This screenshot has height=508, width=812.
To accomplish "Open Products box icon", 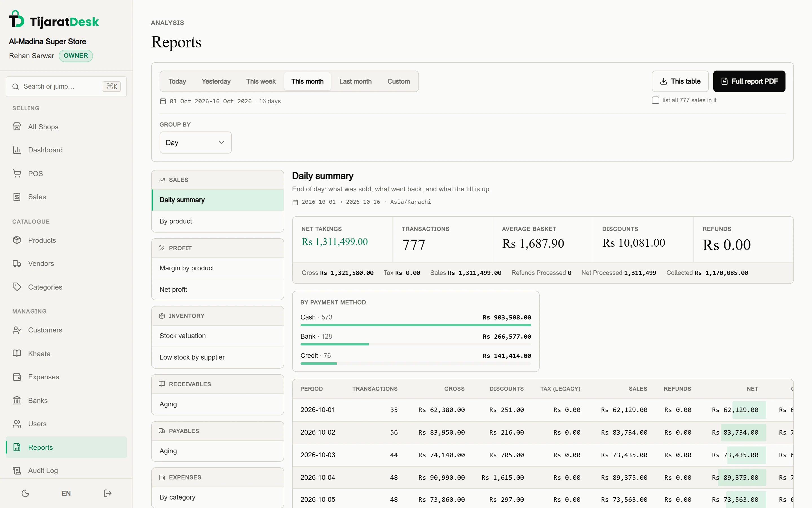I will pyautogui.click(x=17, y=240).
